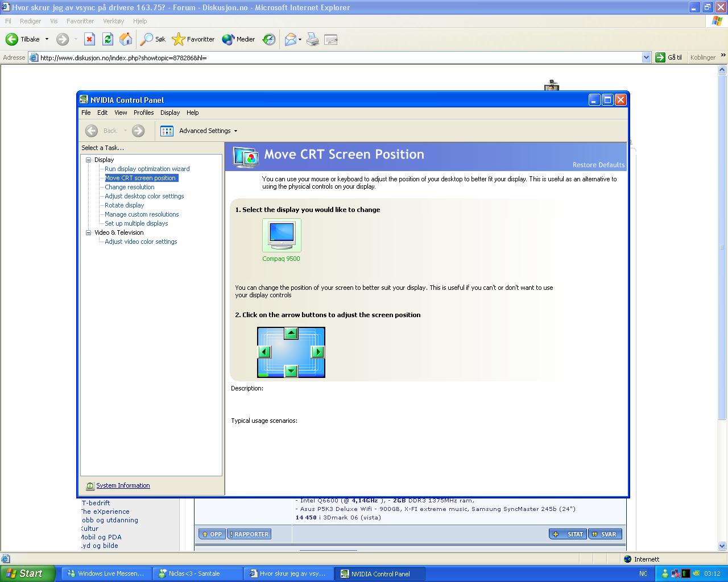The image size is (728, 582).
Task: Select Manage custom resolutions task
Action: tap(142, 214)
